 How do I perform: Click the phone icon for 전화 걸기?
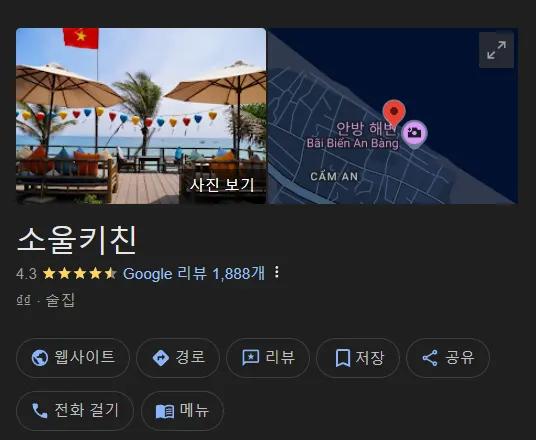coord(40,411)
